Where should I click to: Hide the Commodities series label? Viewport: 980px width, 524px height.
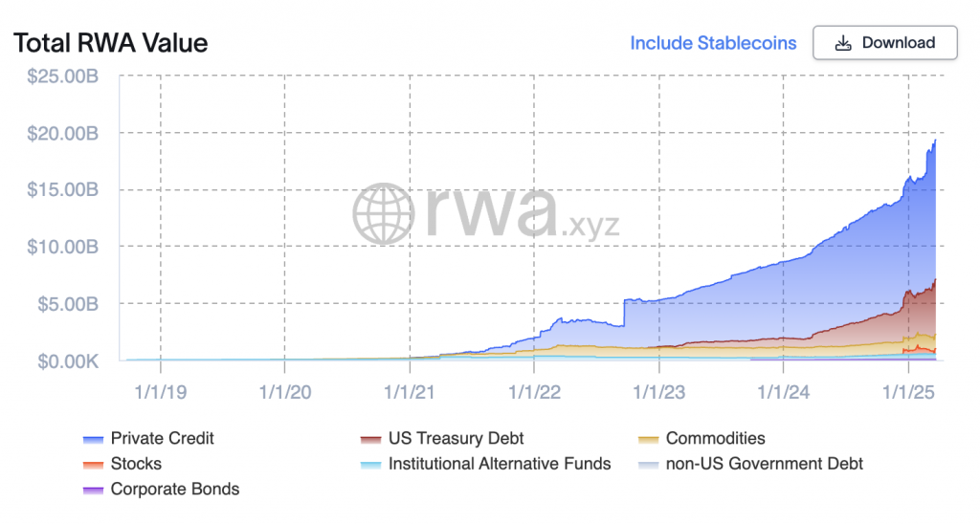tap(716, 439)
